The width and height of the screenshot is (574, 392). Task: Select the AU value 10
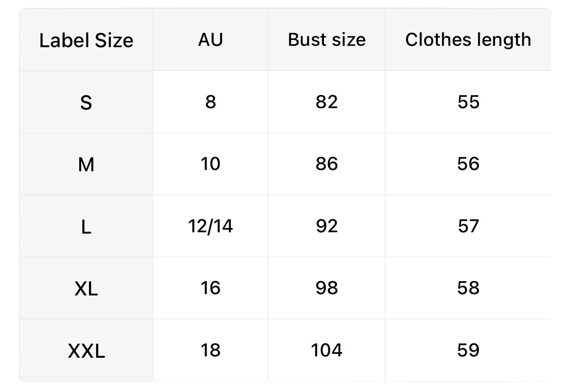tap(210, 164)
